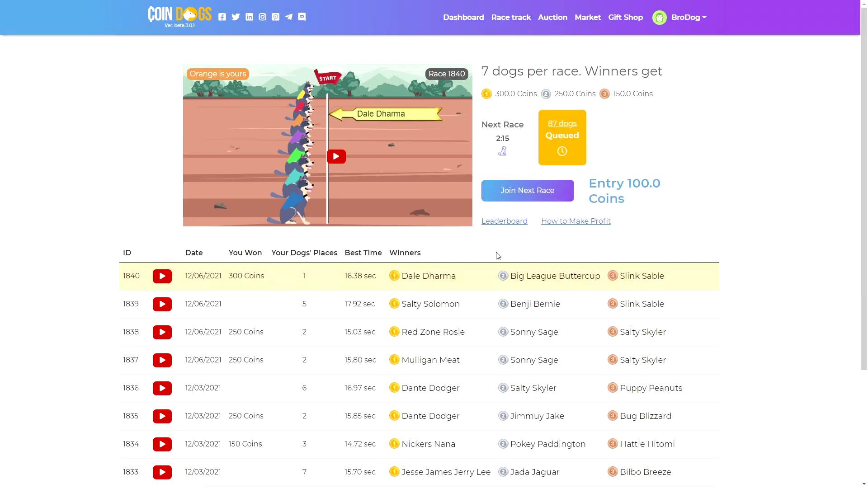Select winner Salty Solomon in race 1839

tap(430, 304)
